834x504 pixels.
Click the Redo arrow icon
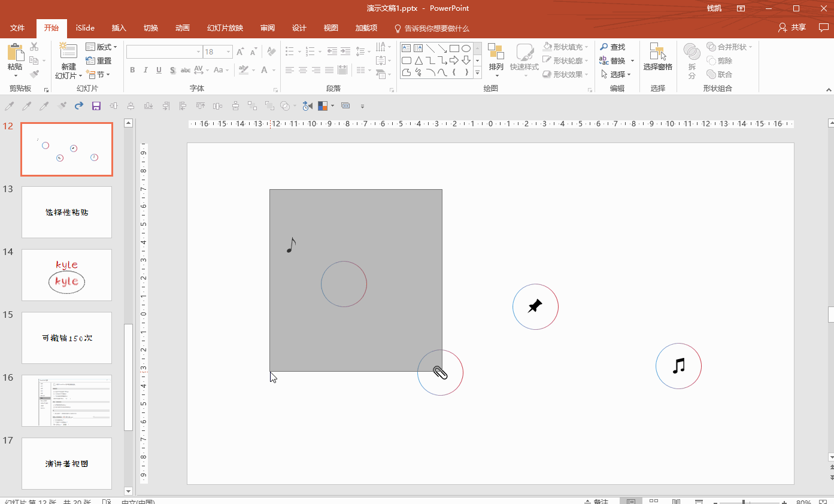pyautogui.click(x=78, y=106)
